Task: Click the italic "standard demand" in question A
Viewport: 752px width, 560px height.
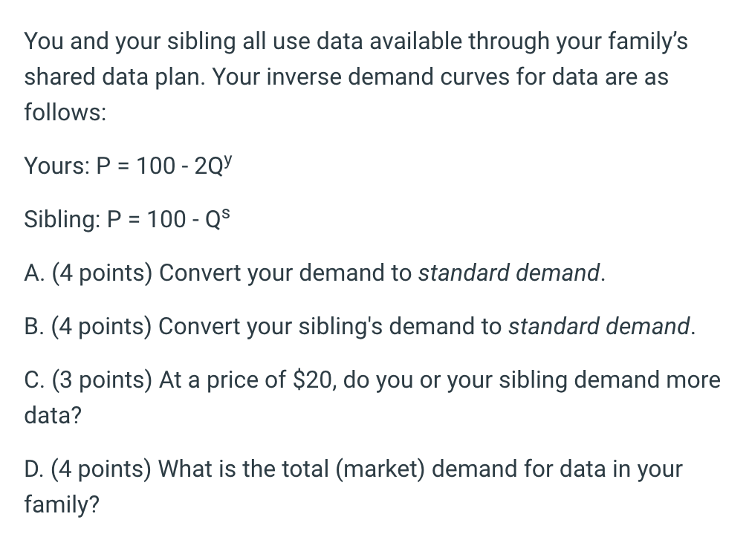Action: click(x=511, y=273)
